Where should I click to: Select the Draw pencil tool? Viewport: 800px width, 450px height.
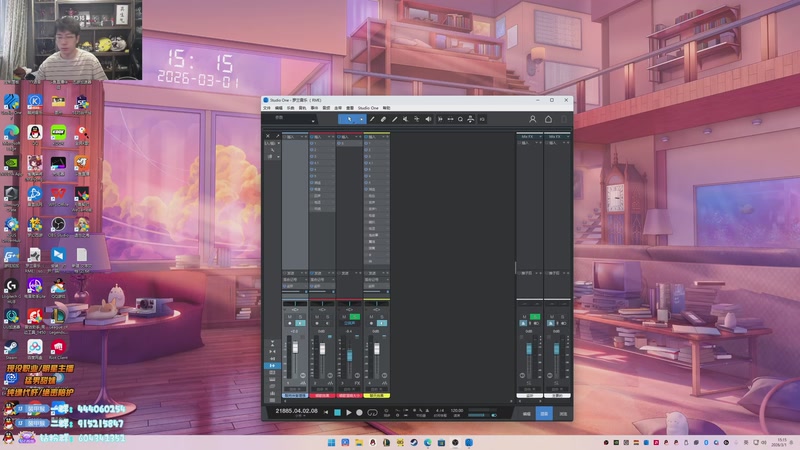[372, 119]
